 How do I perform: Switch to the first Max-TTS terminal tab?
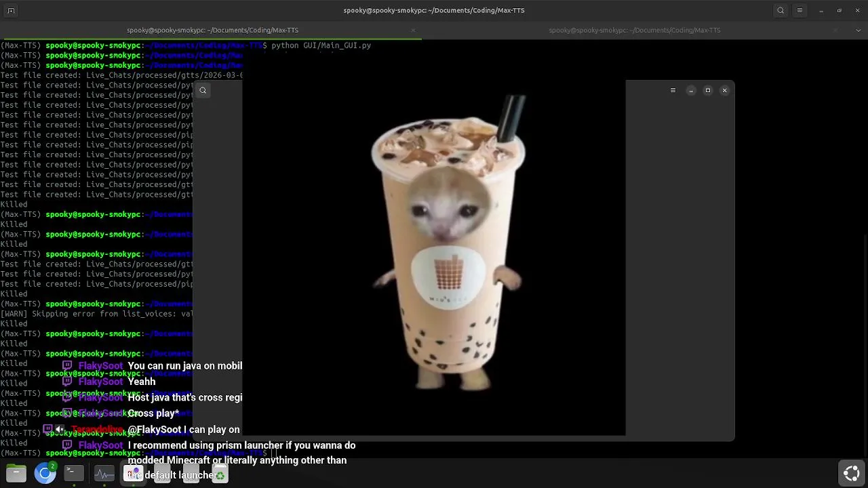pos(212,30)
